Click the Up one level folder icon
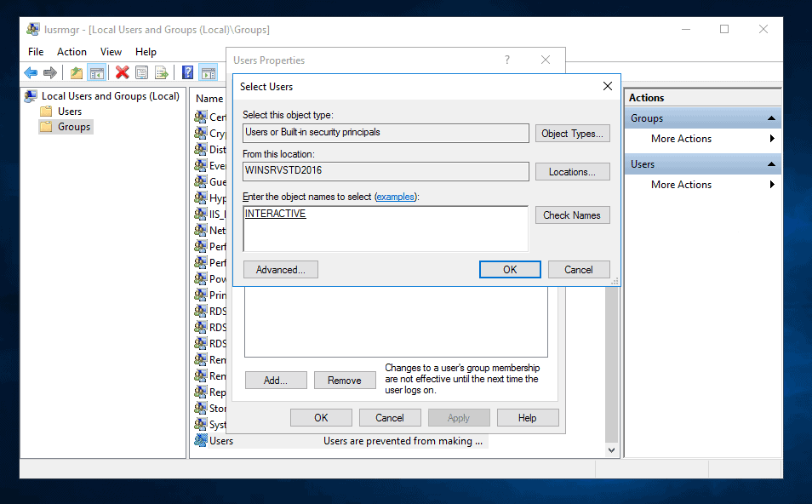Viewport: 812px width, 504px height. (x=77, y=73)
